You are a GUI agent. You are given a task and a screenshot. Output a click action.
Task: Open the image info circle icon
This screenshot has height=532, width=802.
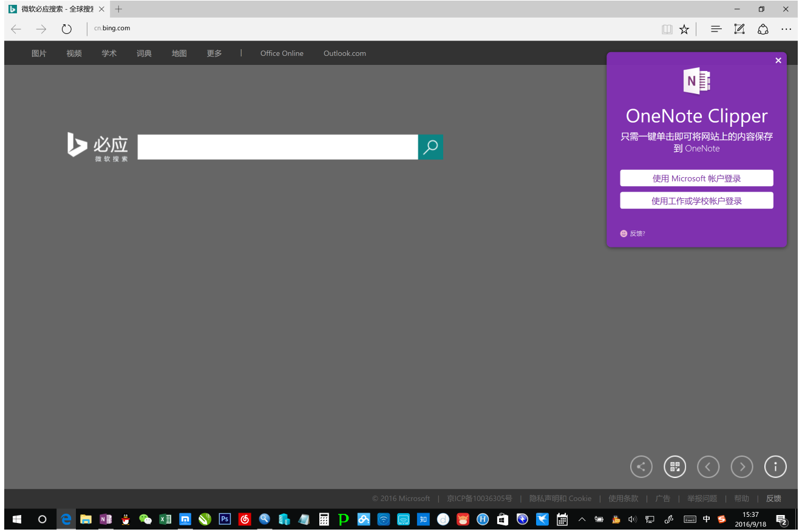(x=775, y=466)
